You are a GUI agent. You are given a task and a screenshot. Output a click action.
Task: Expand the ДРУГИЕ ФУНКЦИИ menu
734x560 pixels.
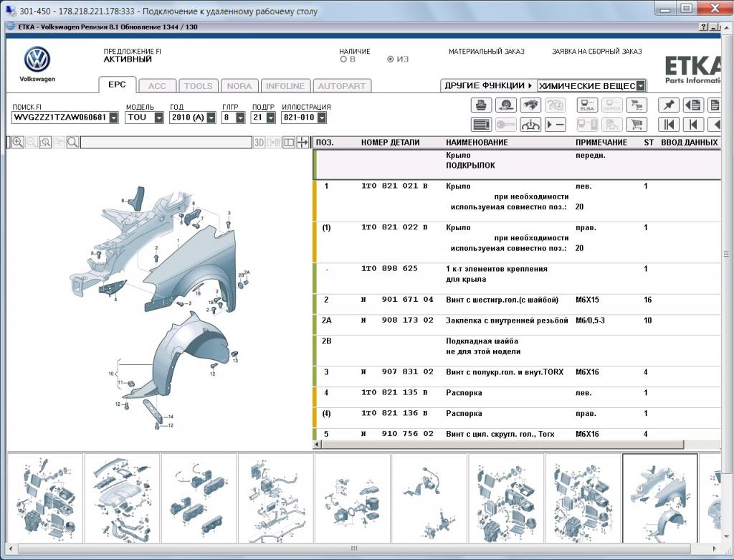tap(489, 86)
